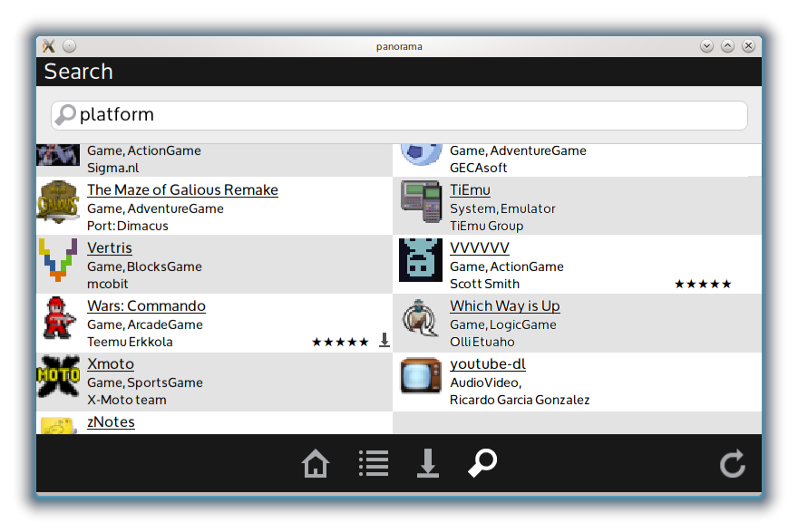Click the magnifier icon inside search box
The width and height of the screenshot is (798, 532).
[65, 115]
